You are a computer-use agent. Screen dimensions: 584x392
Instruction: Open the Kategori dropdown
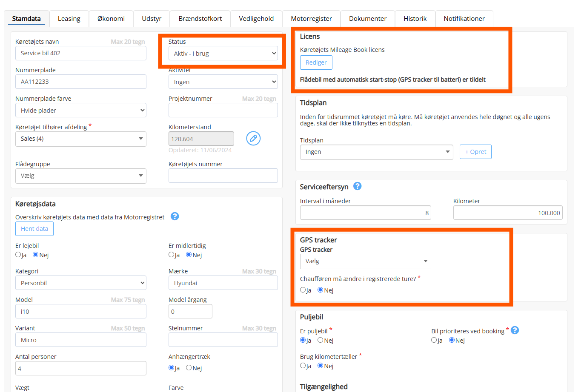[x=80, y=283]
